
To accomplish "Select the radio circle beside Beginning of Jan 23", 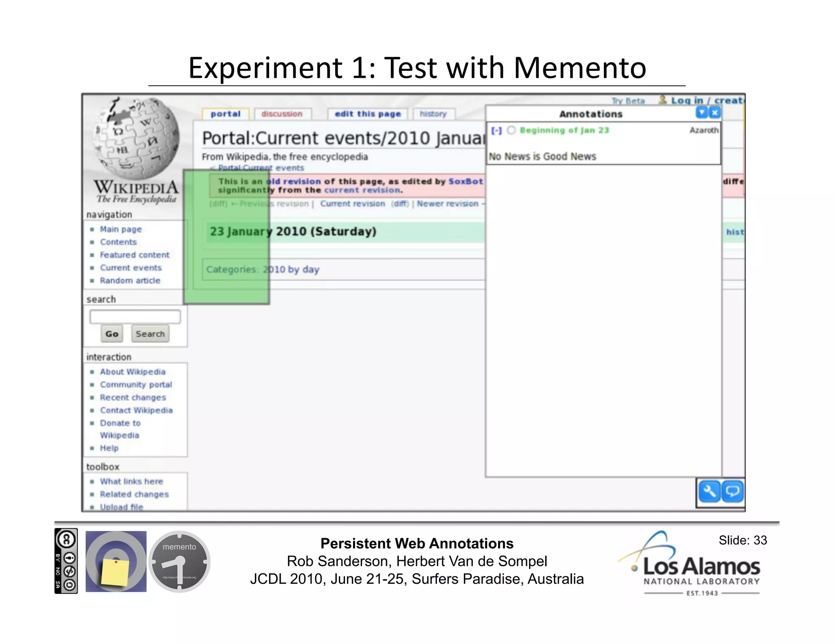I will coord(511,130).
